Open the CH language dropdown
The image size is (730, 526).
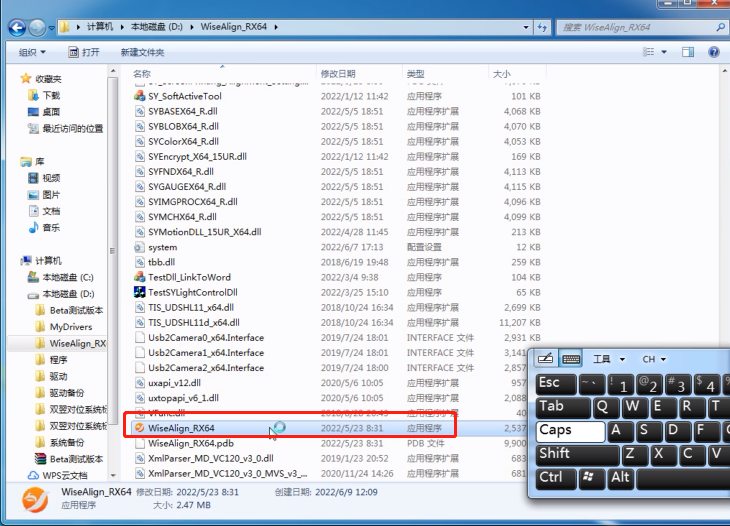point(654,359)
